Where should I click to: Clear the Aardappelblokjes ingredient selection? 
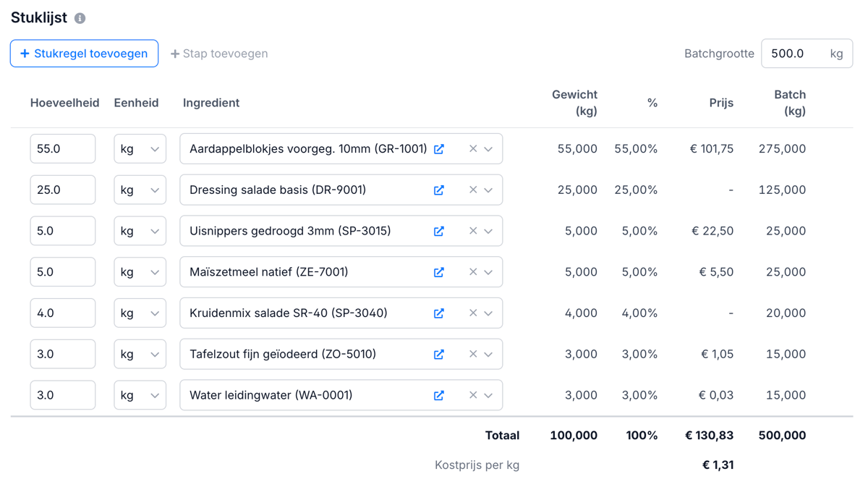point(473,149)
